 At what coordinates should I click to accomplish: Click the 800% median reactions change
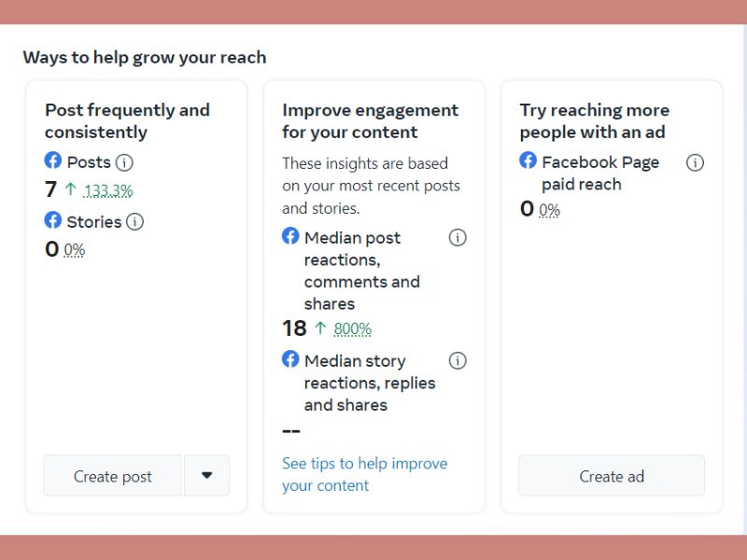tap(353, 329)
